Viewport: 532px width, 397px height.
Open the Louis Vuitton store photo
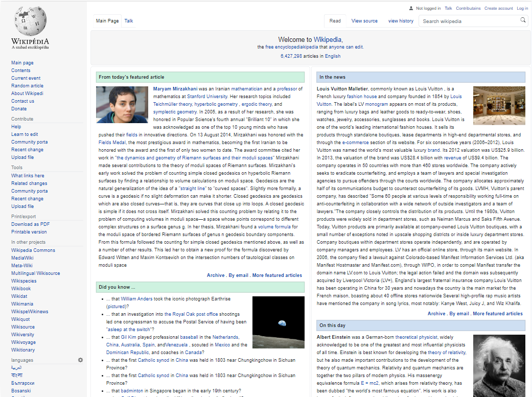point(499,106)
